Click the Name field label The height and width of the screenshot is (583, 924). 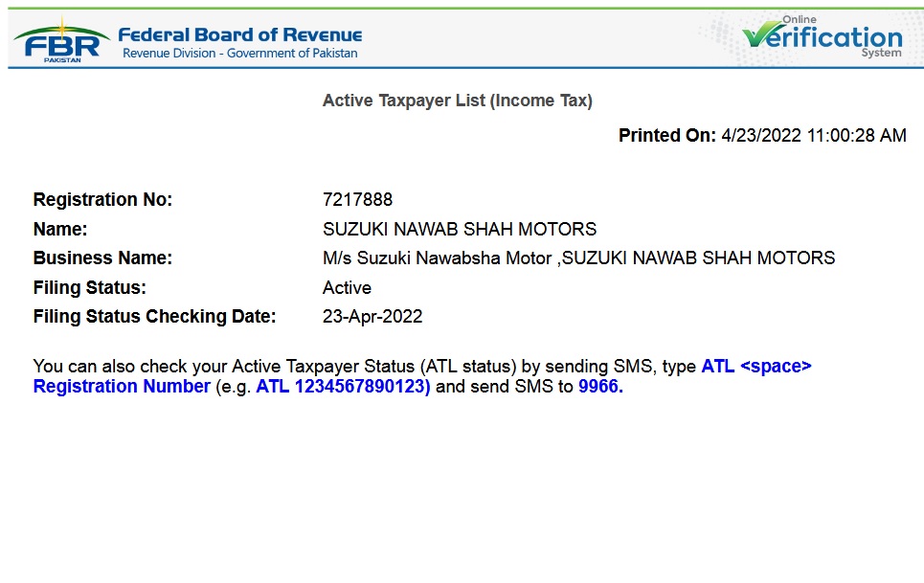[x=59, y=230]
